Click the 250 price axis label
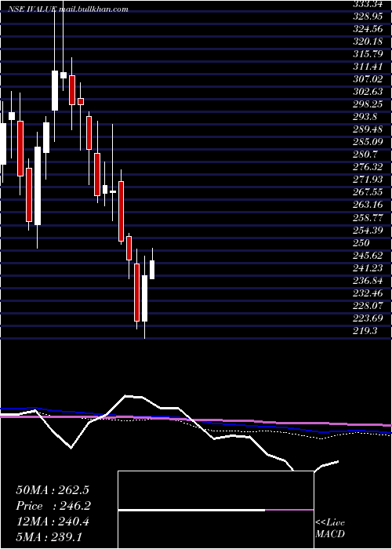392x549 pixels. [x=362, y=243]
